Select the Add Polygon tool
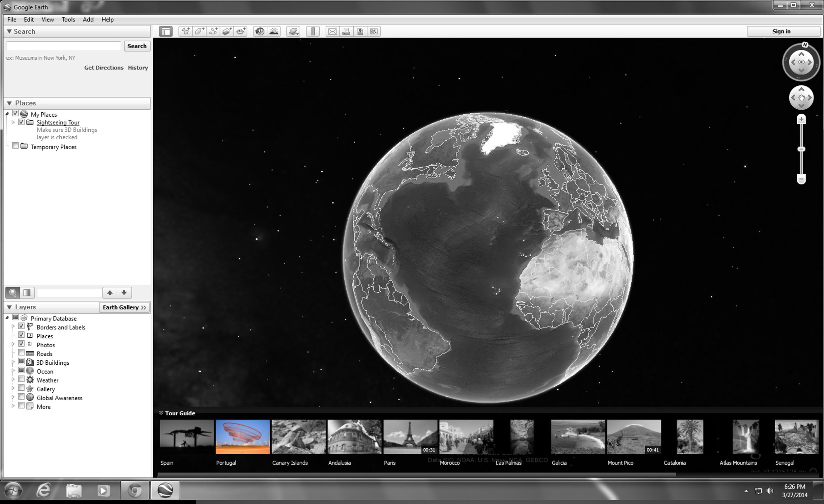Image resolution: width=824 pixels, height=504 pixels. point(199,31)
